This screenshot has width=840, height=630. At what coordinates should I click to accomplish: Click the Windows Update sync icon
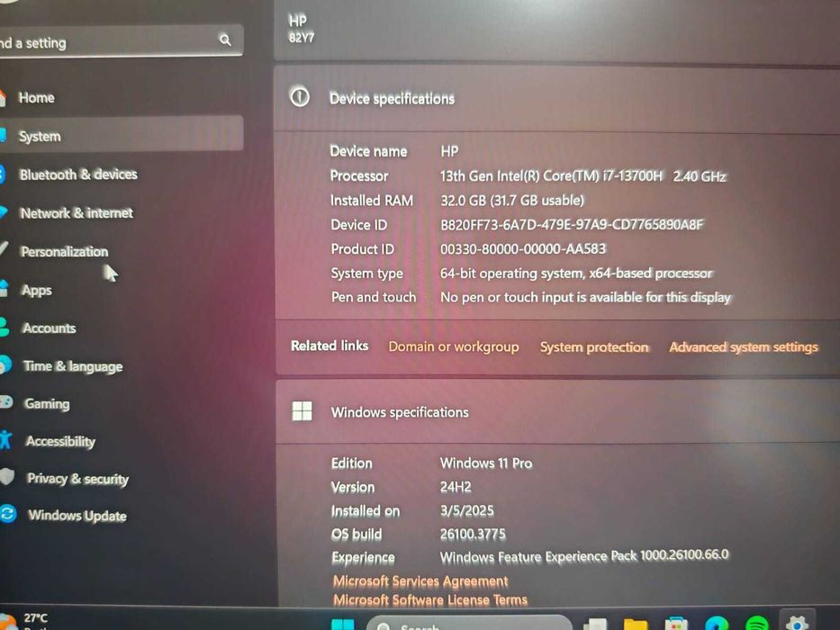click(x=8, y=514)
